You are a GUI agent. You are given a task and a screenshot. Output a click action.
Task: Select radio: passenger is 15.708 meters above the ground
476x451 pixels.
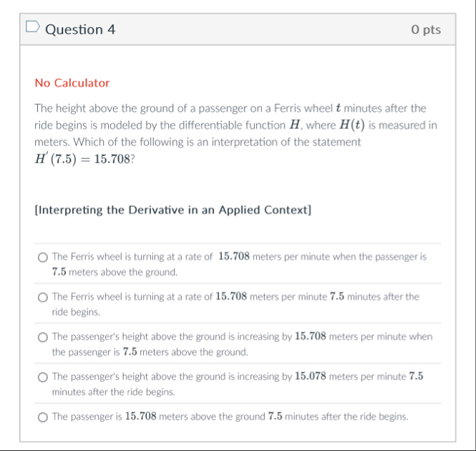pyautogui.click(x=43, y=417)
